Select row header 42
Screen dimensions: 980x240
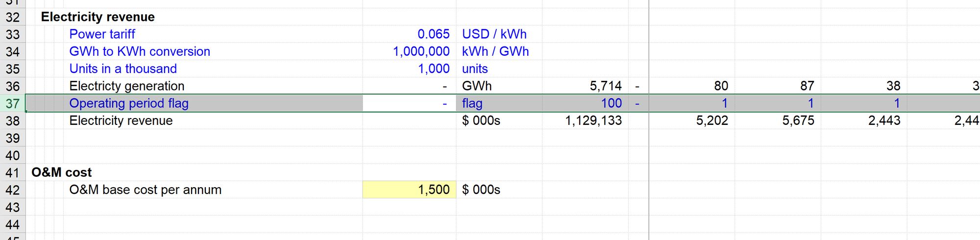[13, 190]
